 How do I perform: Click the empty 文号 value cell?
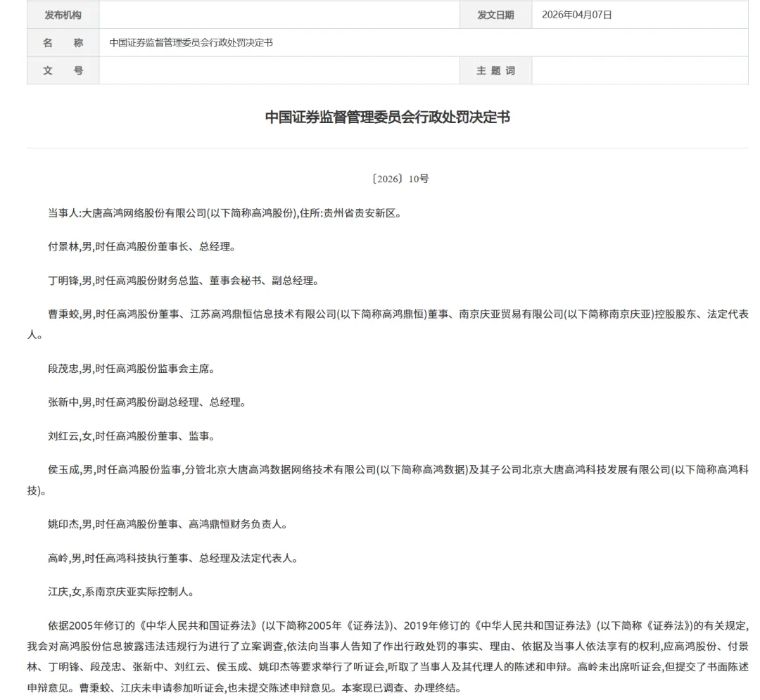coord(279,71)
